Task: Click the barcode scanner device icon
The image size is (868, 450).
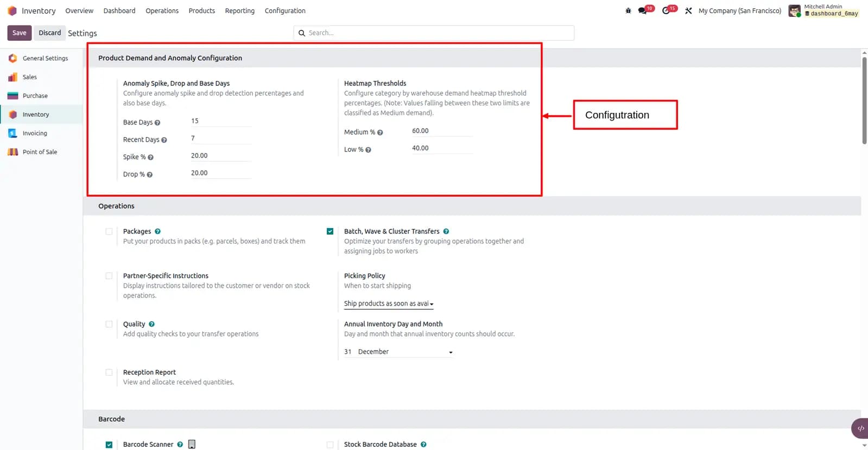Action: click(x=192, y=444)
